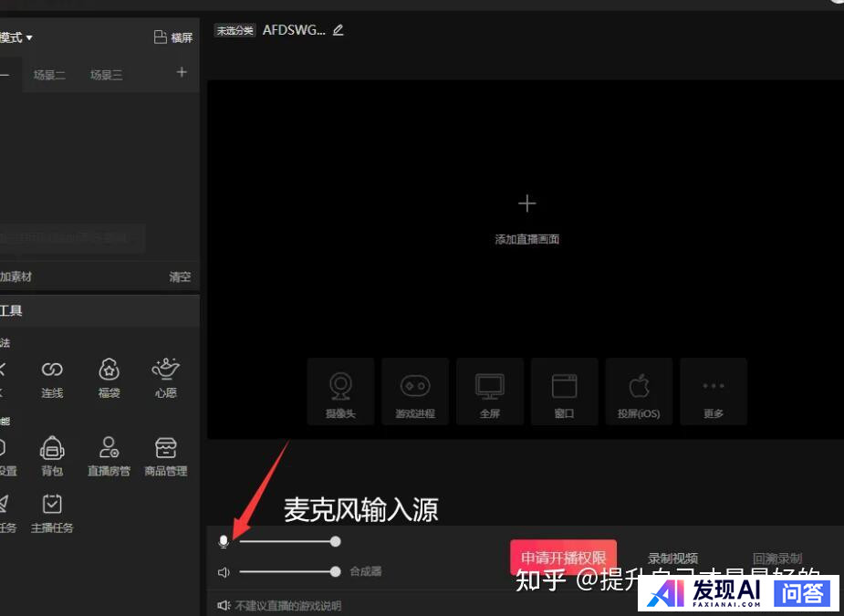
Task: Toggle 横屏 landscape orientation
Action: click(173, 37)
